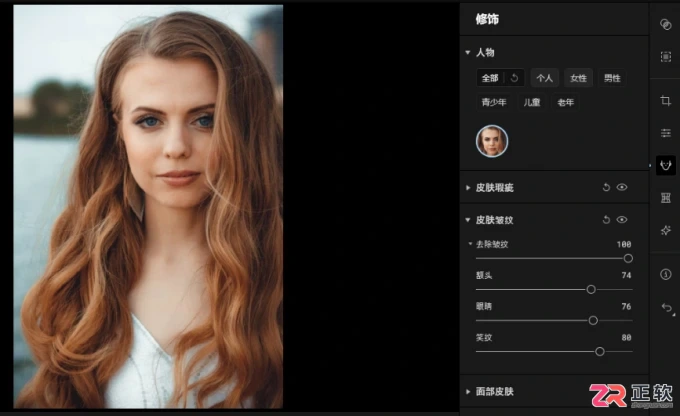Click the undo arrow icon in sidebar

(x=667, y=308)
